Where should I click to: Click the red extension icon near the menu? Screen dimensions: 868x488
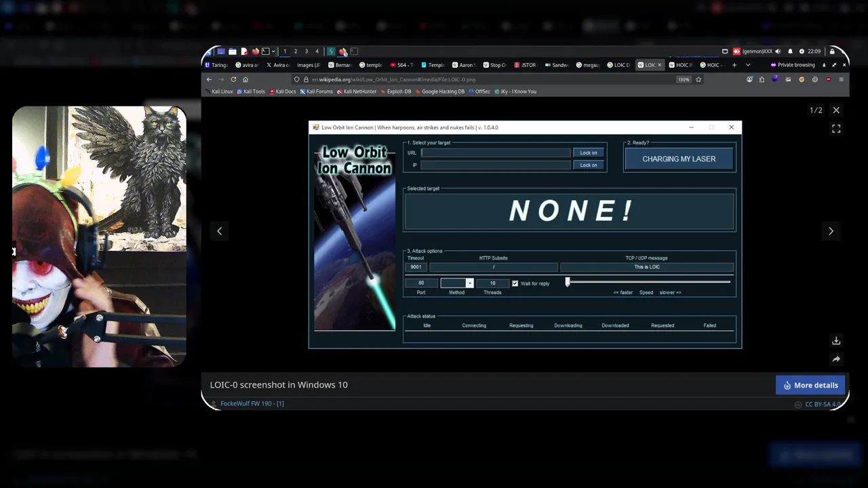(x=828, y=79)
